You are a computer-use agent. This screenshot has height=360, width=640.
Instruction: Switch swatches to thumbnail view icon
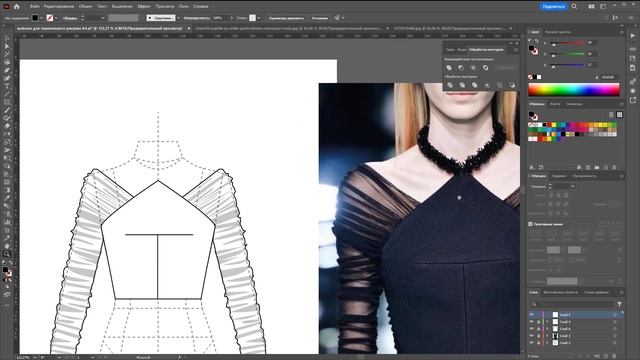tap(620, 115)
